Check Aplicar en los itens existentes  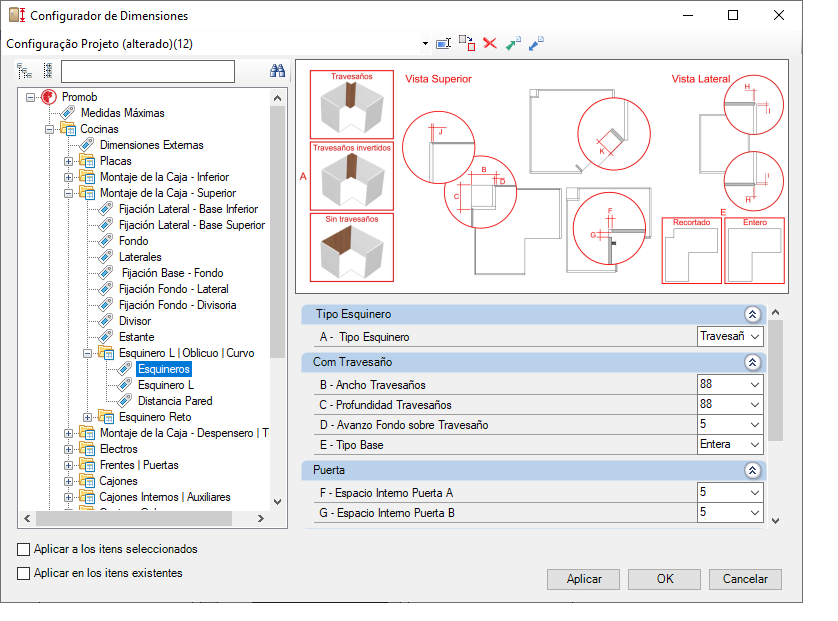[24, 573]
